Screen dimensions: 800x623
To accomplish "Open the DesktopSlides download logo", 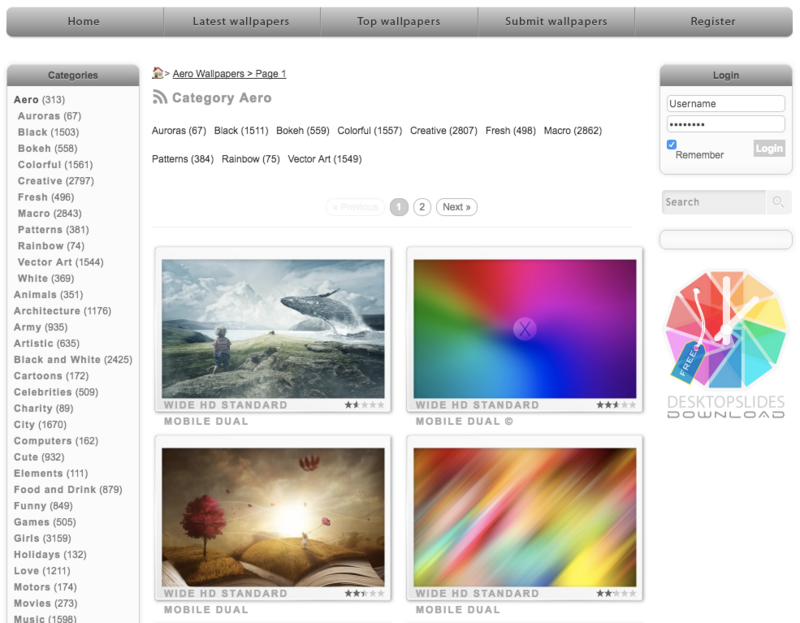I will pos(726,344).
